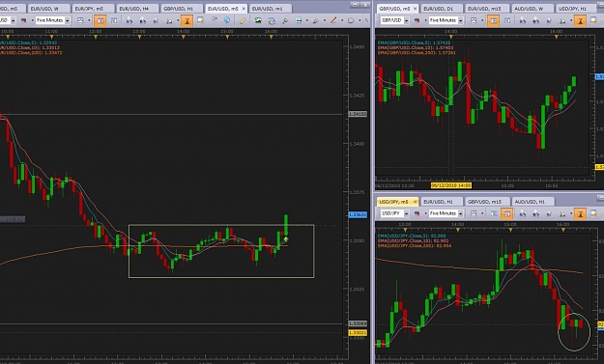Toggle hourglass button in USD/JPY toolbar
Screen dimensions: 604x364
[x=580, y=213]
